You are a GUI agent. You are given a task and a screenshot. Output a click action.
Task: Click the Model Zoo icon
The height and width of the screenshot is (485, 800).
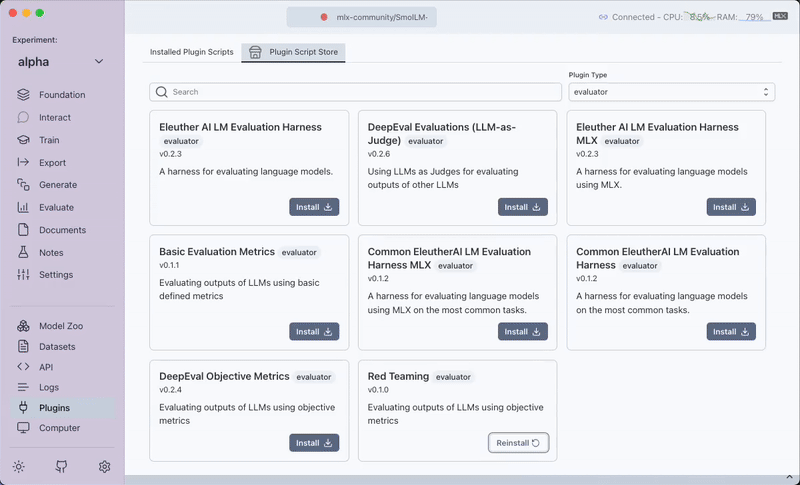pyautogui.click(x=24, y=326)
